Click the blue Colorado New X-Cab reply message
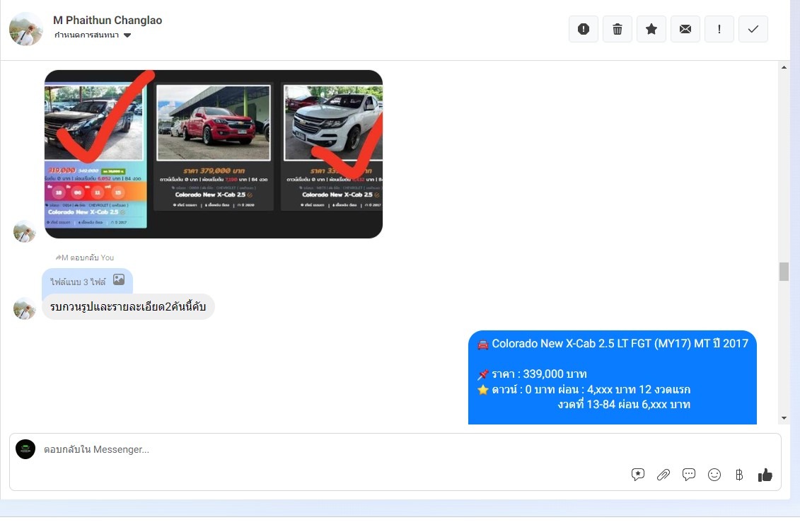The width and height of the screenshot is (800, 532). [x=613, y=378]
